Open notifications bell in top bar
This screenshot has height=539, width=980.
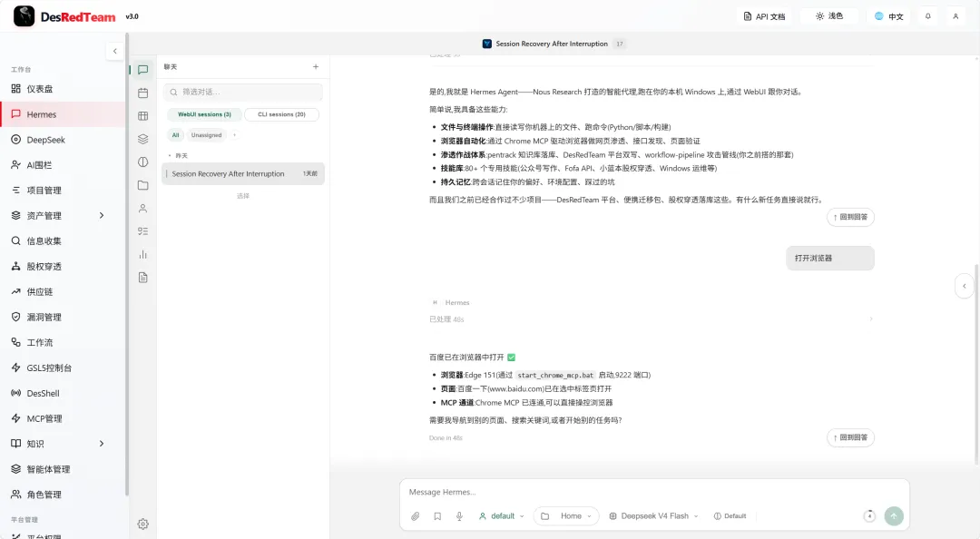pos(927,16)
